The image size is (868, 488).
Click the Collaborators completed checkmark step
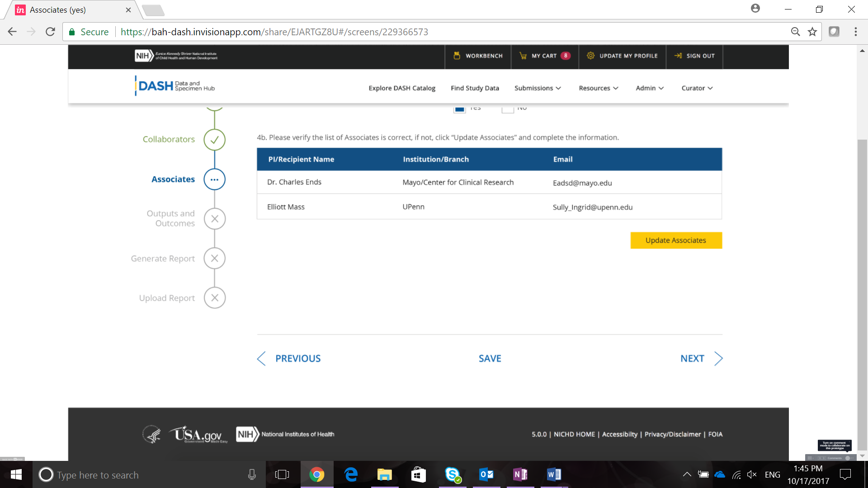coord(214,140)
